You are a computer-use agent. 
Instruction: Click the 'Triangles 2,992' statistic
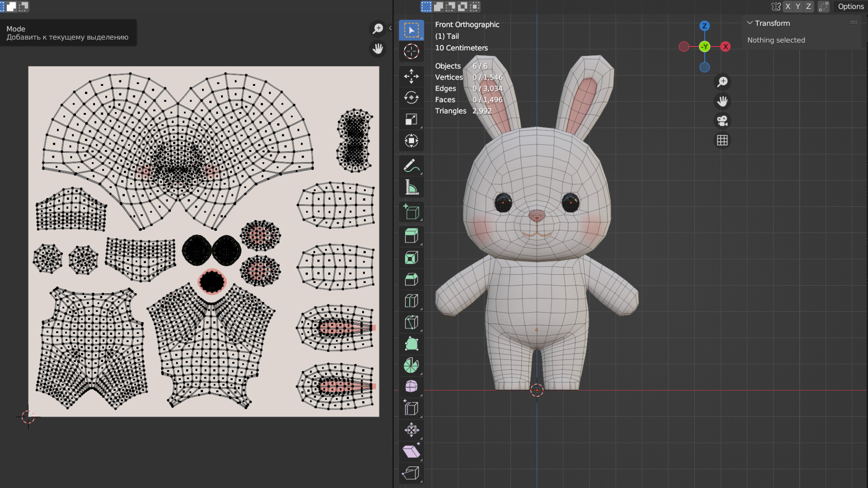[463, 111]
